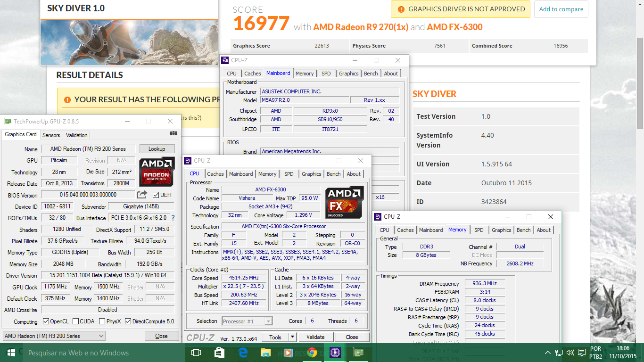Click the Bus Interface question mark icon
Screen dimensions: 644x362
[173, 218]
